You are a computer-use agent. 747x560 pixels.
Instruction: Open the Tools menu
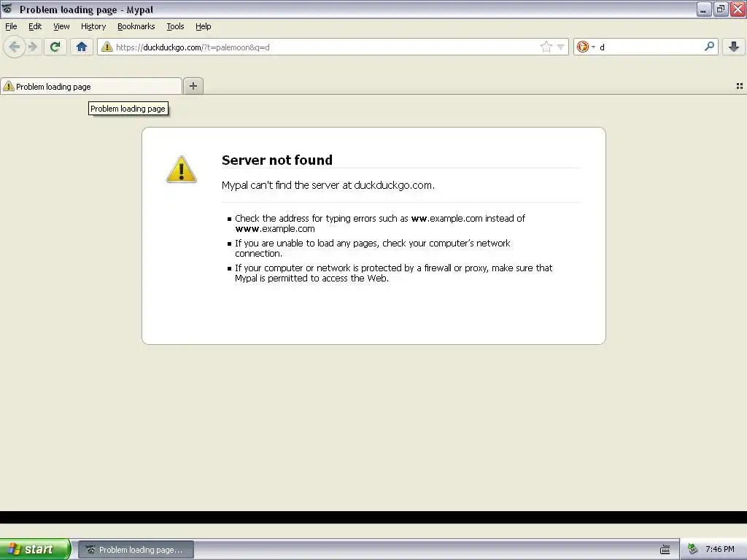click(x=175, y=26)
